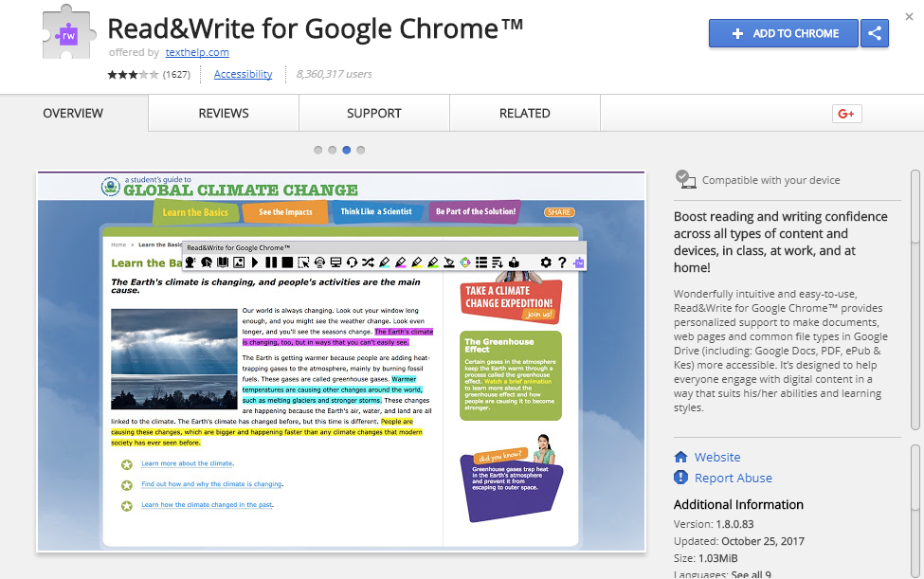924x579 pixels.
Task: Click the shuffle arrows translator icon
Action: point(369,262)
